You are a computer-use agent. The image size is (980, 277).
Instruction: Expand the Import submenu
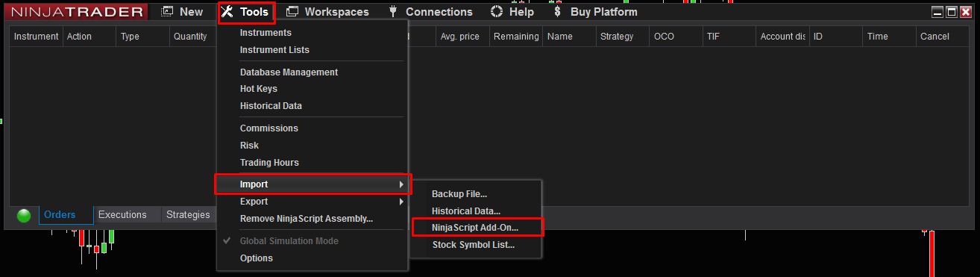[312, 184]
